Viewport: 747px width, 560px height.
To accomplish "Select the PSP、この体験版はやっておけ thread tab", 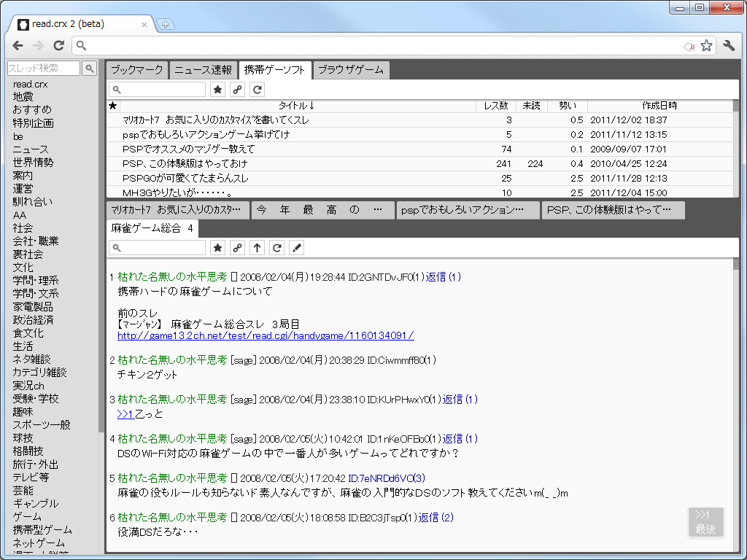I will (x=613, y=209).
